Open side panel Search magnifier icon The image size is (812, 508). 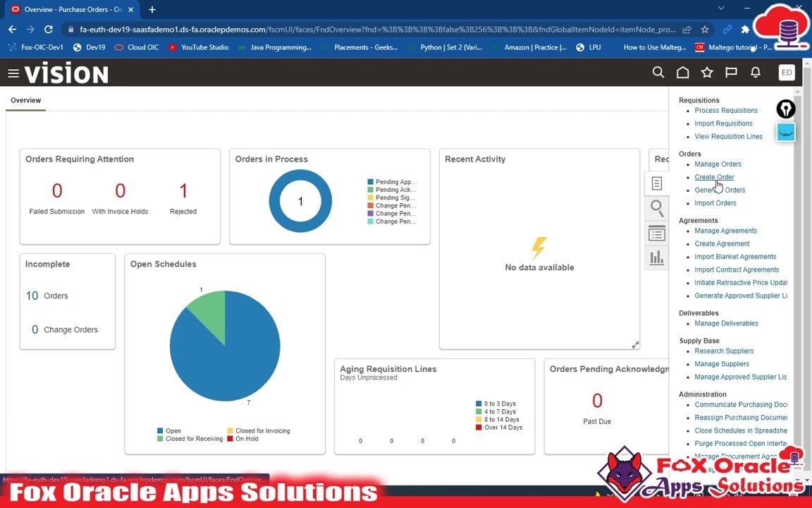[657, 208]
